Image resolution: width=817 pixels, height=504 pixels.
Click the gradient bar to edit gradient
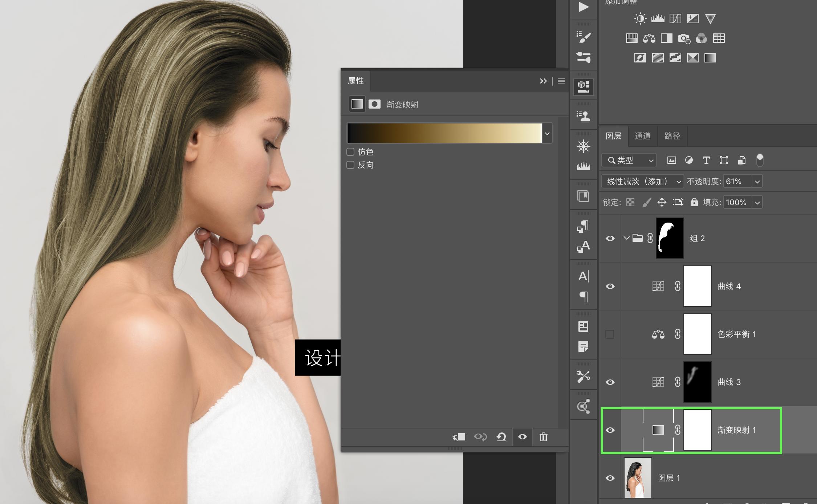click(x=444, y=133)
